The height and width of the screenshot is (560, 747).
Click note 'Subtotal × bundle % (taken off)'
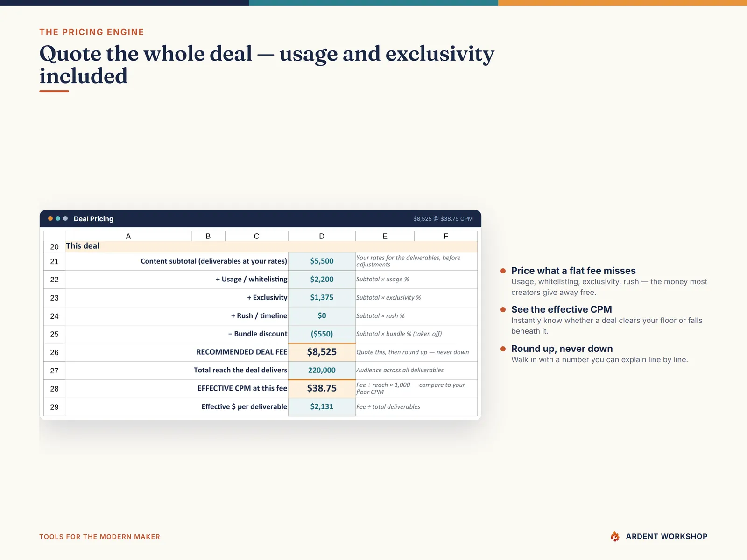point(399,334)
